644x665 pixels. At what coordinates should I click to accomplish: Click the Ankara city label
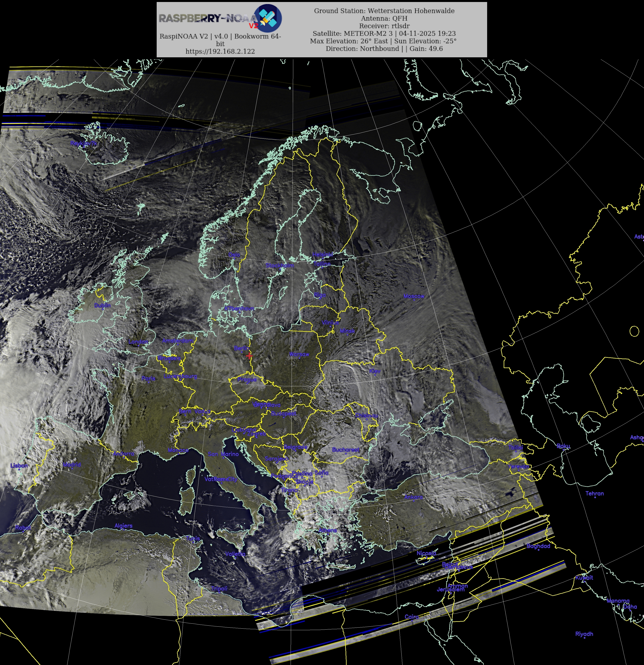click(x=413, y=497)
